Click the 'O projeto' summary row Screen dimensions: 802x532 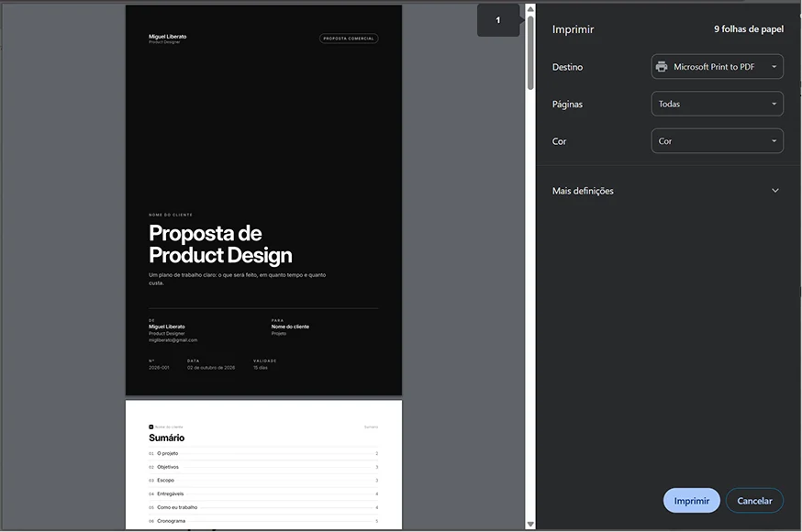point(263,453)
